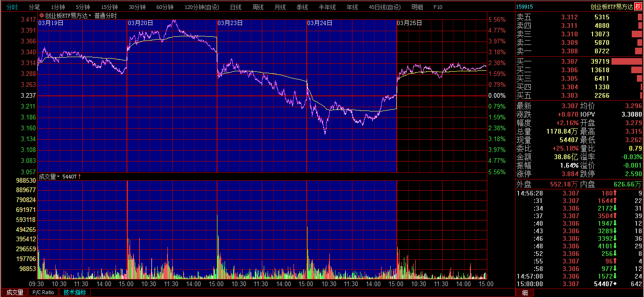Open the F10 company info tab
This screenshot has height=297, width=644.
pos(437,7)
